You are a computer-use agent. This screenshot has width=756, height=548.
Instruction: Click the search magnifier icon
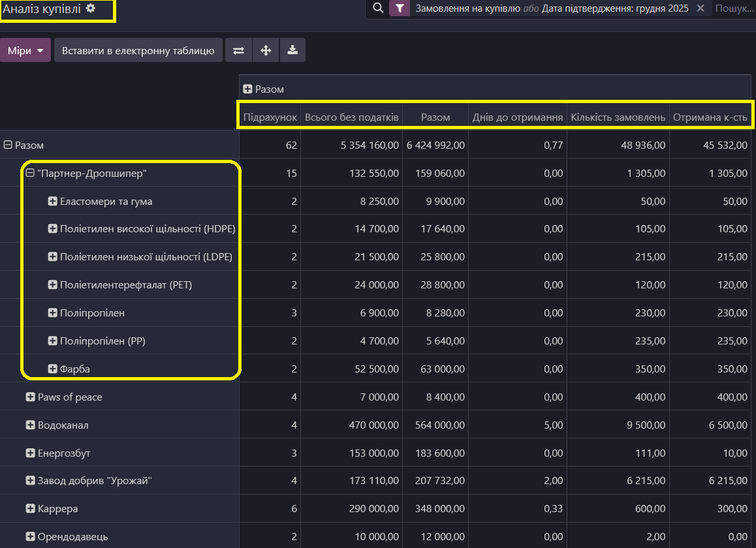pyautogui.click(x=377, y=8)
